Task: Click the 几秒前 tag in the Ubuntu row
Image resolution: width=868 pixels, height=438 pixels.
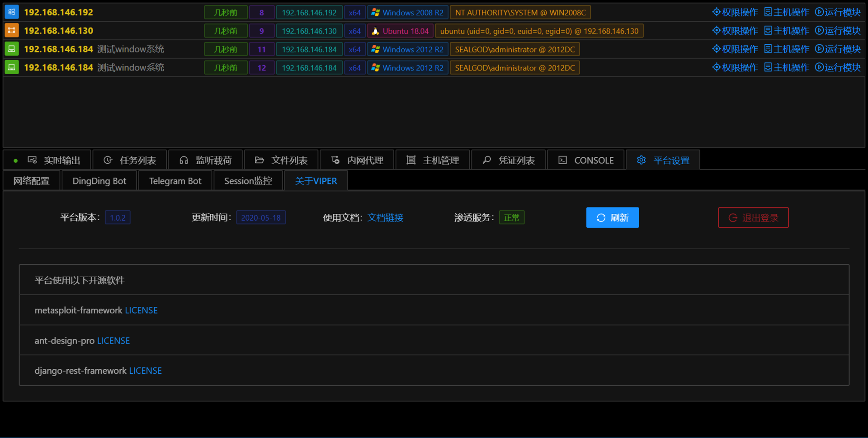Action: (x=226, y=31)
